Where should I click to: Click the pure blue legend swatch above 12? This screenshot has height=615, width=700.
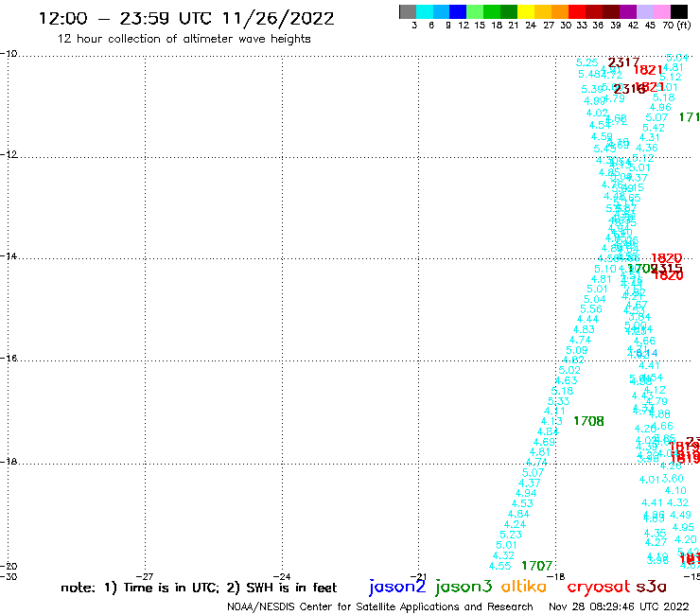click(x=458, y=11)
